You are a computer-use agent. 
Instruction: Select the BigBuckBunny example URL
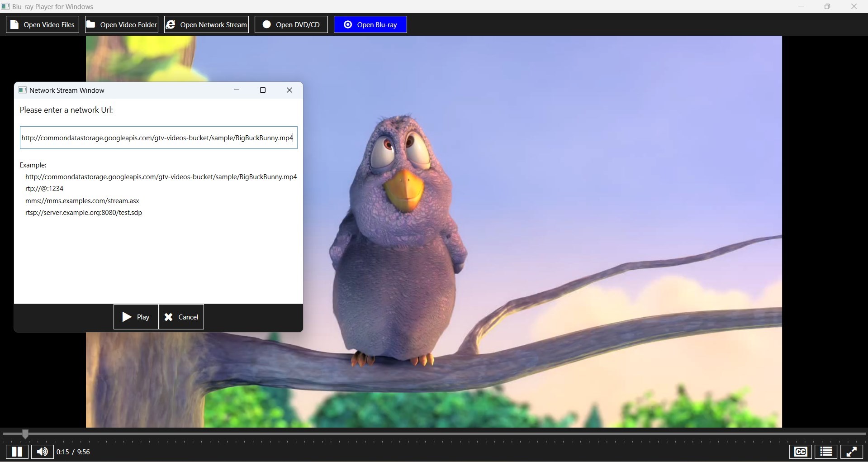pyautogui.click(x=161, y=176)
